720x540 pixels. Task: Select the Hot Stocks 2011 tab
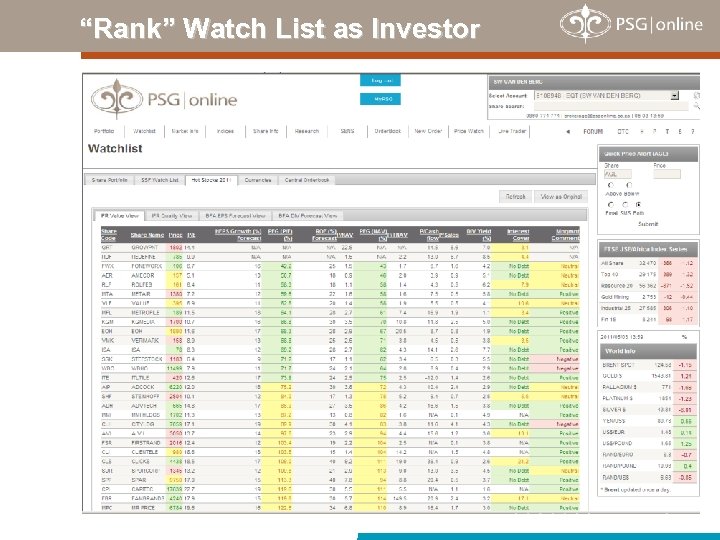click(211, 180)
